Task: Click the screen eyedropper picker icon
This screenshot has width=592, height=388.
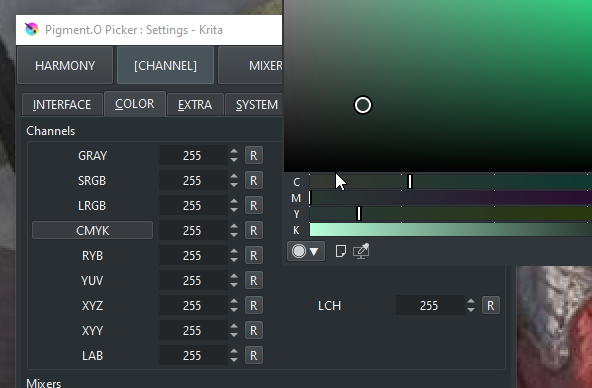Action: (361, 251)
